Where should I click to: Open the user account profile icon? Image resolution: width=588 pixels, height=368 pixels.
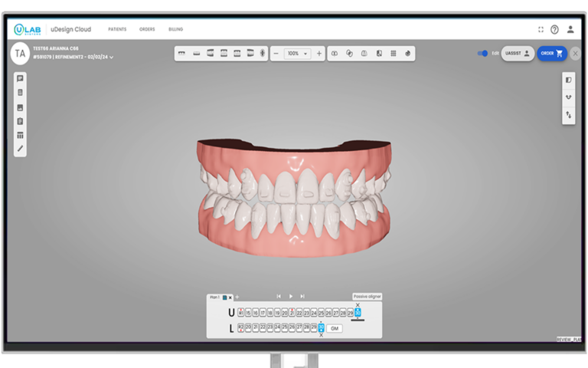pos(570,29)
